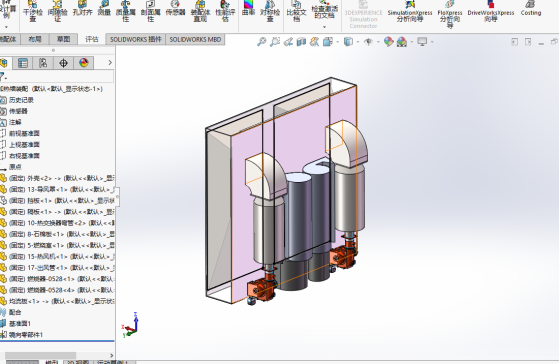559x364 pixels.
Task: Open Display Style cube icon
Action: (x=348, y=42)
